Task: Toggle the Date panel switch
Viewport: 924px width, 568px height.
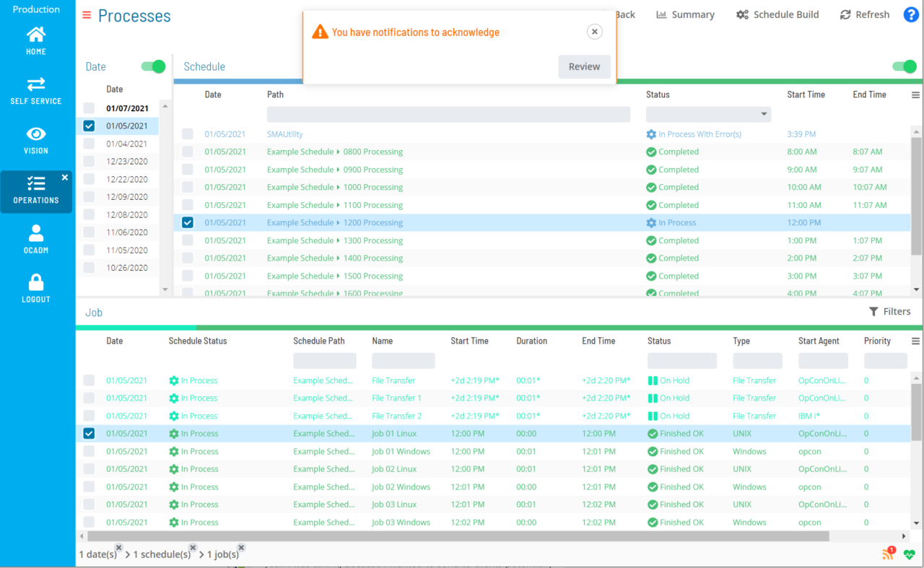Action: pos(153,66)
